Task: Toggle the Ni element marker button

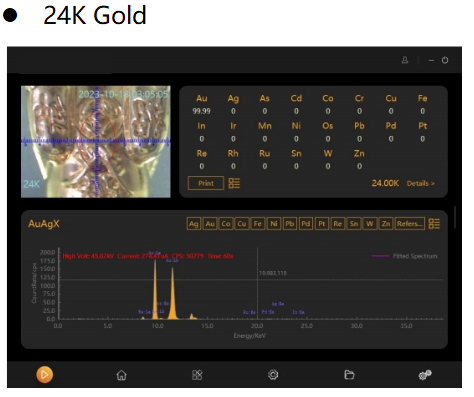Action: click(274, 224)
